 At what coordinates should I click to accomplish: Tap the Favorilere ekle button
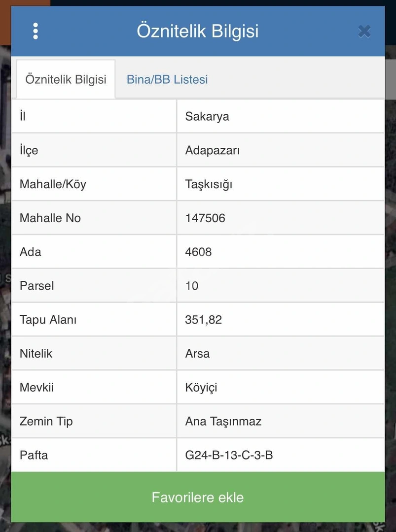(x=198, y=497)
